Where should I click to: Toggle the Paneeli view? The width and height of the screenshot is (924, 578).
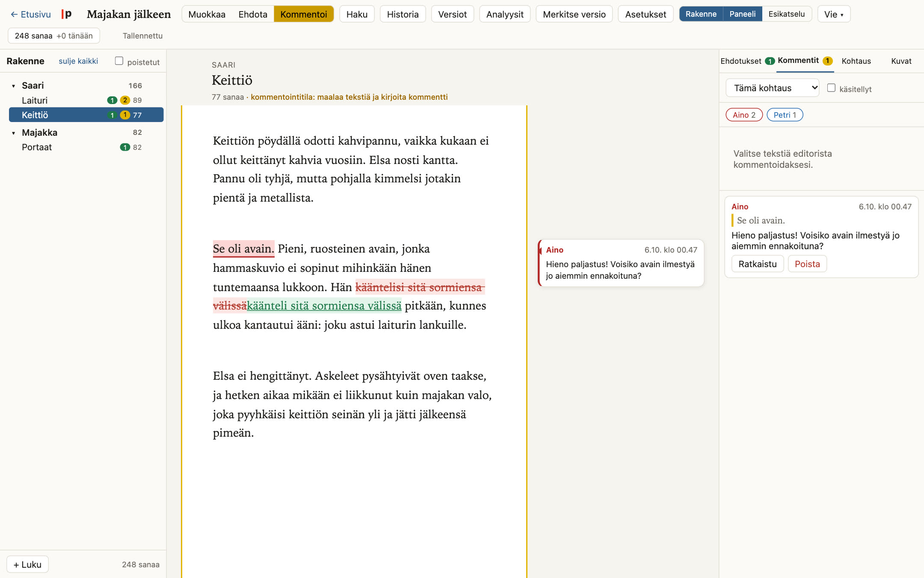coord(742,14)
